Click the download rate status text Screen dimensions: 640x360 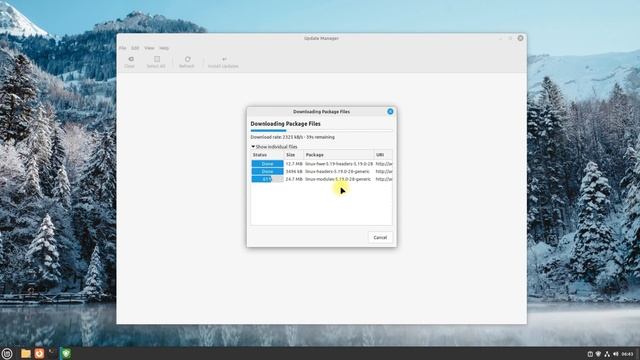pyautogui.click(x=293, y=137)
